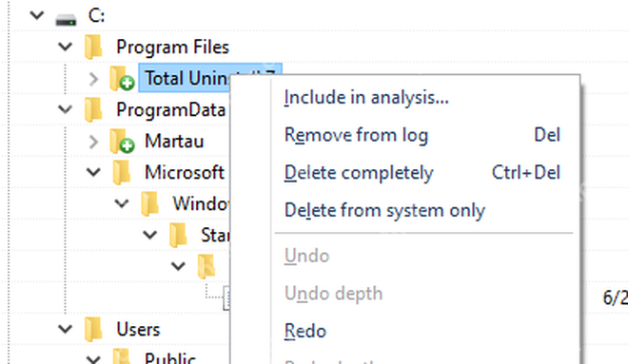Image resolution: width=628 pixels, height=364 pixels.
Task: Click the C: drive icon
Action: [x=66, y=20]
